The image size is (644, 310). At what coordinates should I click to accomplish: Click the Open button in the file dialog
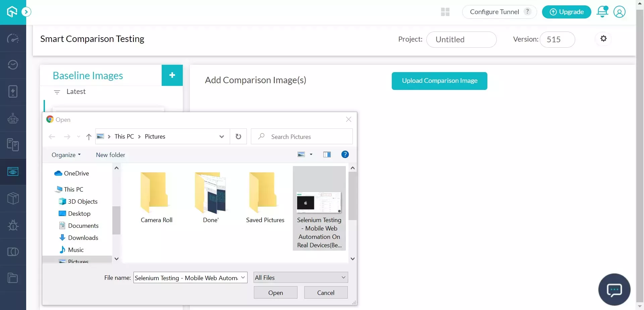click(275, 293)
